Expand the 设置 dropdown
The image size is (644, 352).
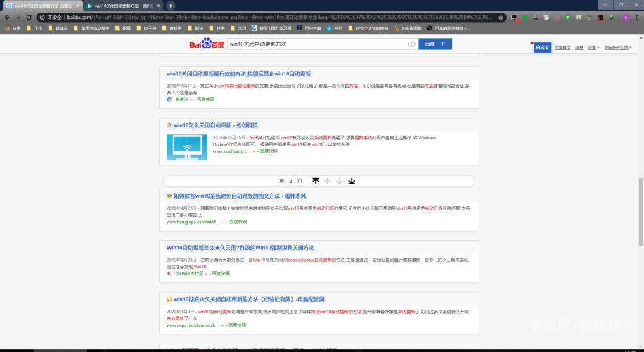click(593, 48)
